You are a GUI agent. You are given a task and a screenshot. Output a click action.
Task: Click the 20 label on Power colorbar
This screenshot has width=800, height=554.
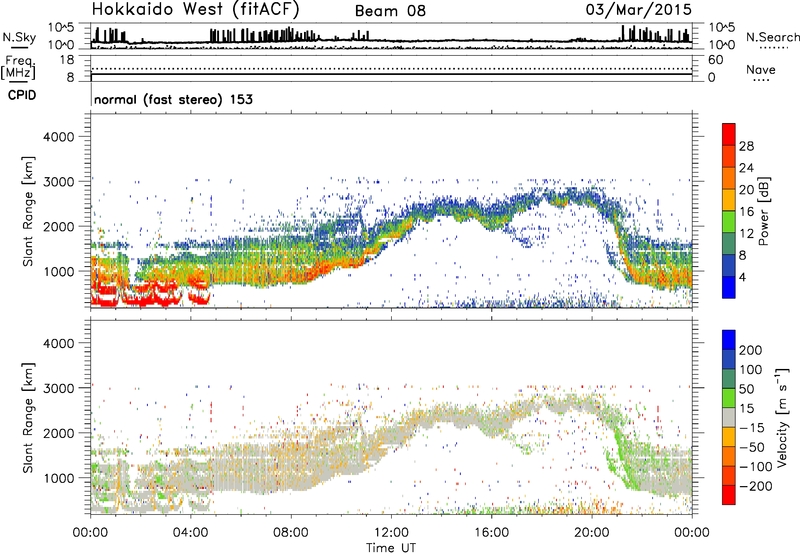pyautogui.click(x=746, y=190)
